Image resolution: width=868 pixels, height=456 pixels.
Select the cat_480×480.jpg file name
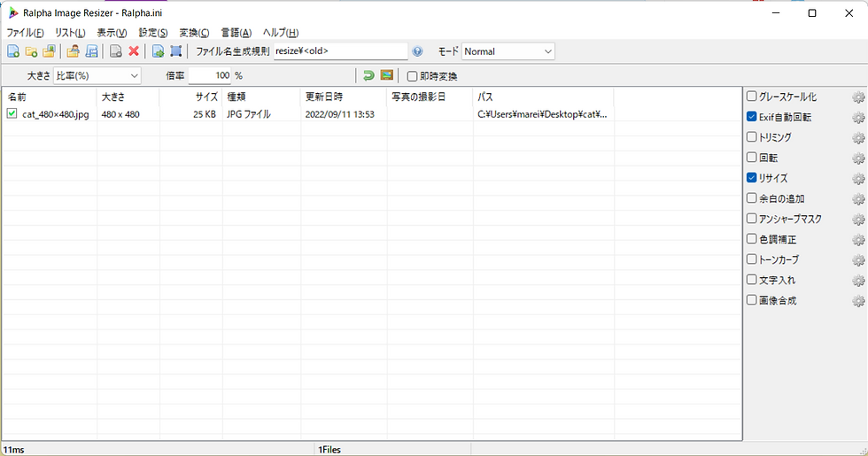55,114
